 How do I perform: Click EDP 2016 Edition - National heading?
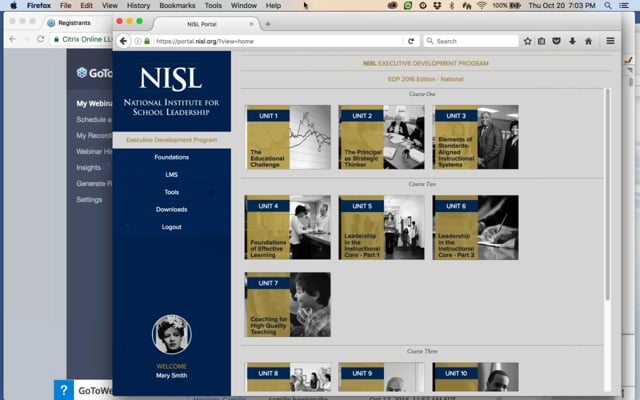point(426,79)
